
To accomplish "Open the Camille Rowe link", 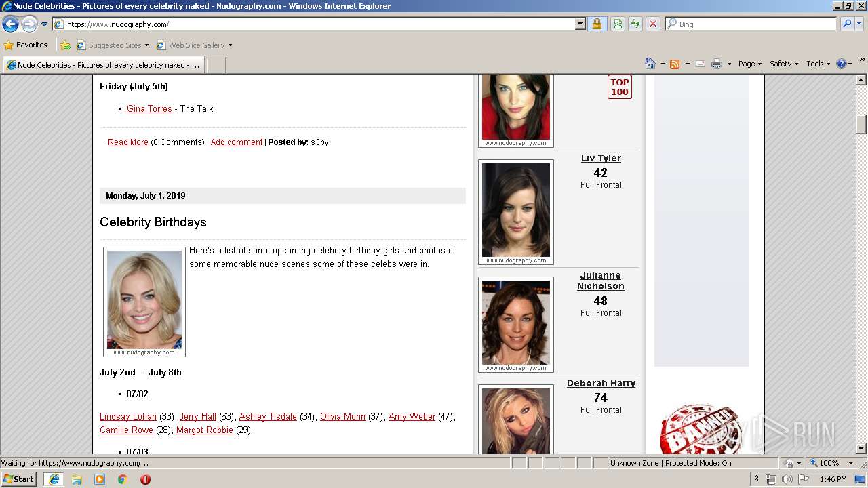I will (x=126, y=430).
